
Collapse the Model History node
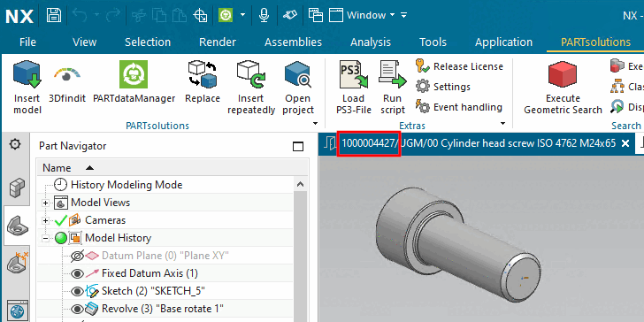(45, 238)
